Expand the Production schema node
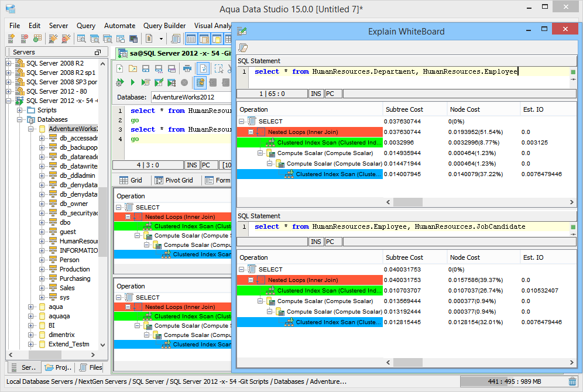 coord(42,269)
